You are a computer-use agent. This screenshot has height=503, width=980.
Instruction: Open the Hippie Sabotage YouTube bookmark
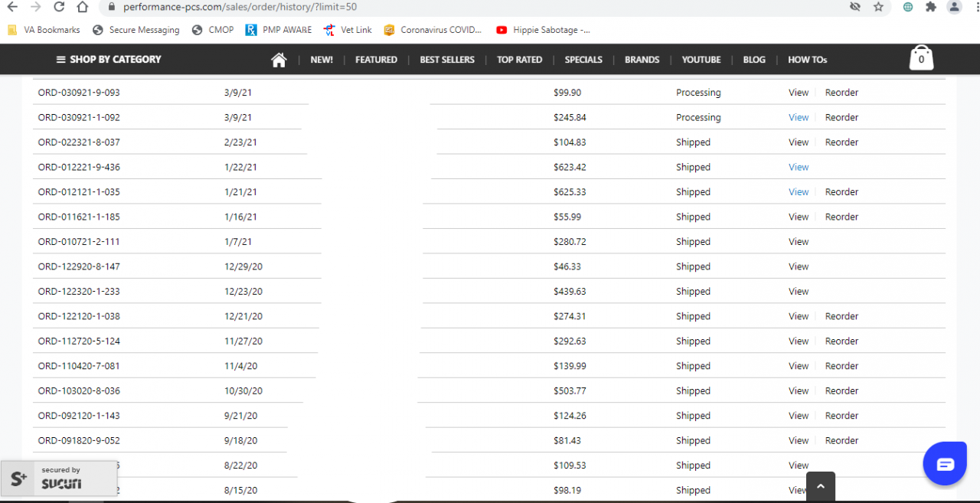point(543,30)
